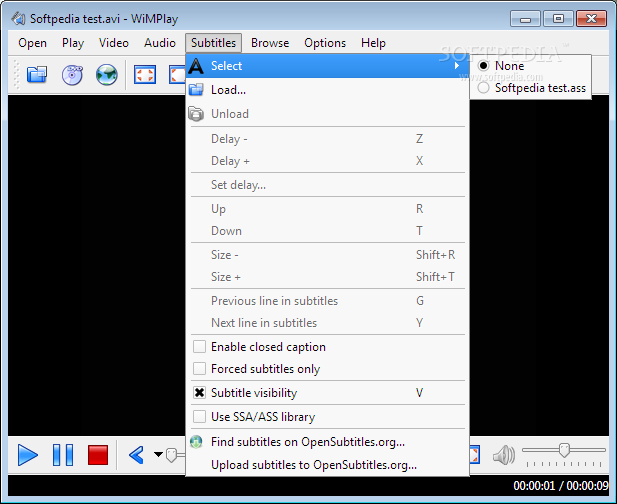Close the Subtitles menu in menu bar
Image resolution: width=617 pixels, height=504 pixels.
click(x=213, y=43)
